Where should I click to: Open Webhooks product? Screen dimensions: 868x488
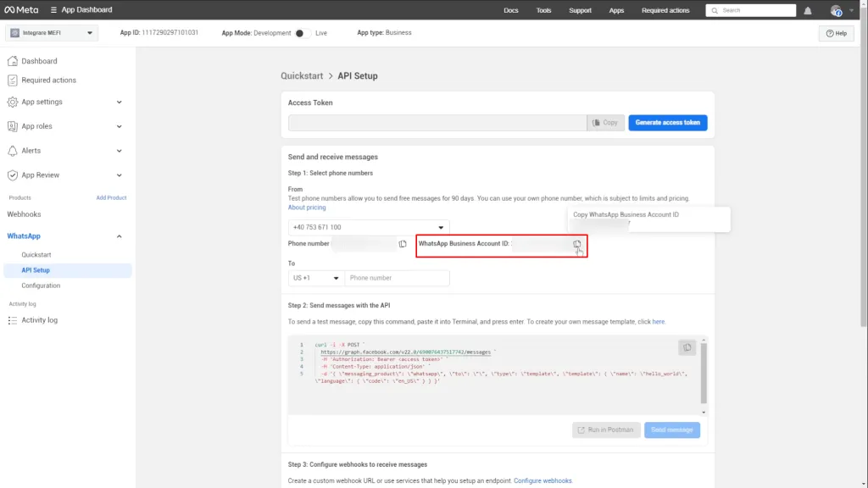tap(24, 214)
